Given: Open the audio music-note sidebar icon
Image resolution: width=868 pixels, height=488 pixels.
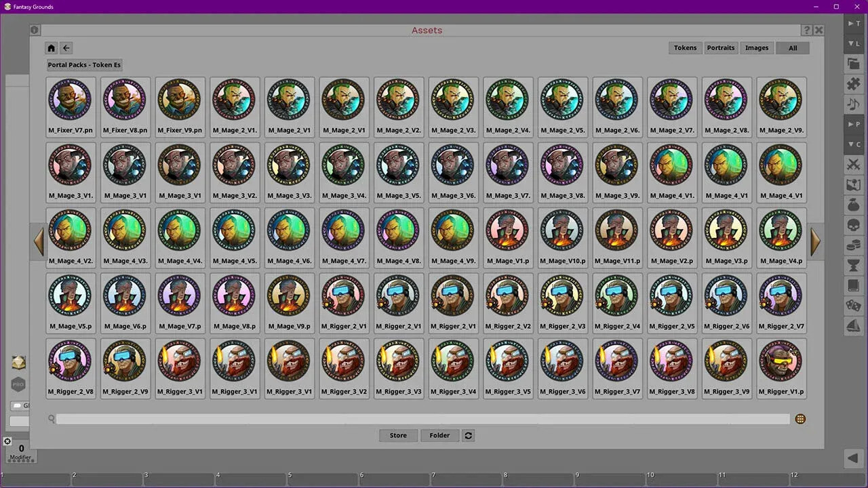Looking at the screenshot, I should [853, 104].
